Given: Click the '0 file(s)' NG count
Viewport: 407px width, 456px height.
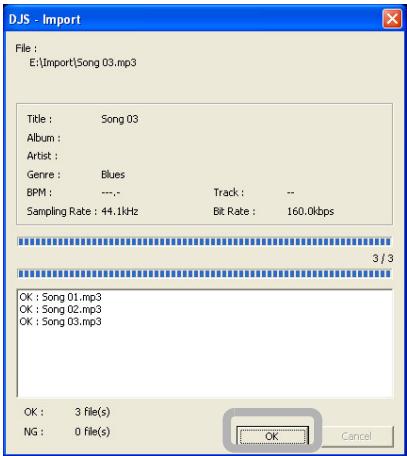Looking at the screenshot, I should click(92, 432).
